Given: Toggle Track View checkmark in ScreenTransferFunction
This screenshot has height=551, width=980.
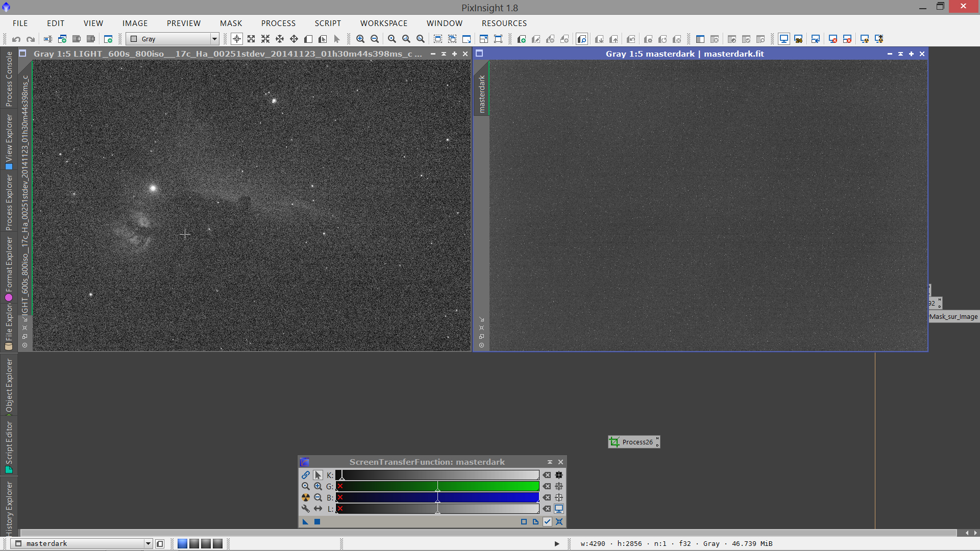Looking at the screenshot, I should coord(547,521).
